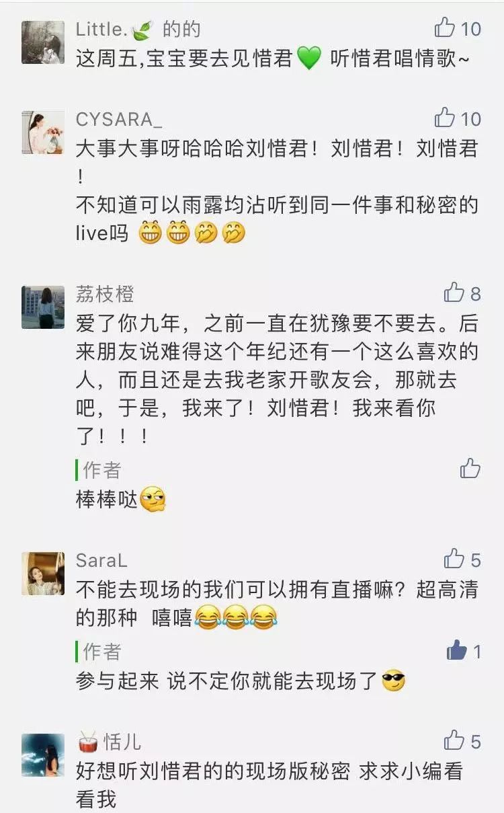Tap the green heart emoji in first comment
The width and height of the screenshot is (504, 813).
[308, 59]
